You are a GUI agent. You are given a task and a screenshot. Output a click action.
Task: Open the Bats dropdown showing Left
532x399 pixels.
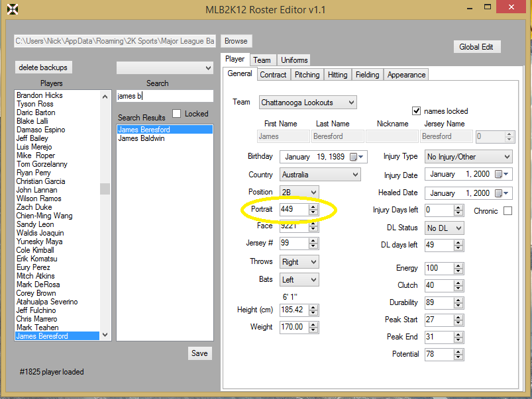299,280
